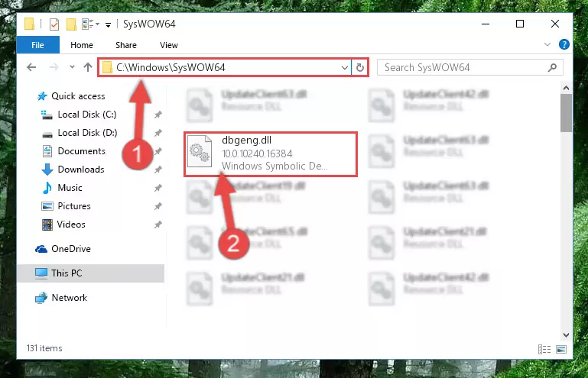
Task: Select the dbgeng.dll file
Action: click(x=271, y=154)
